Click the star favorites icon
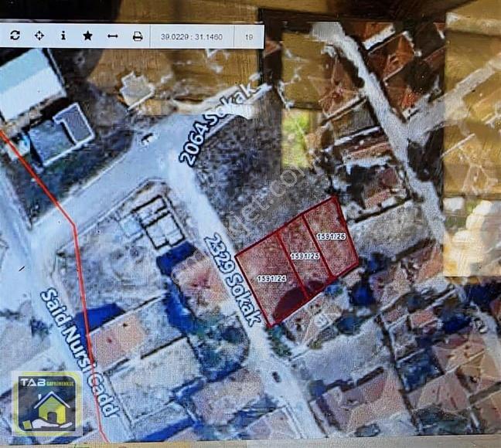 click(x=87, y=36)
